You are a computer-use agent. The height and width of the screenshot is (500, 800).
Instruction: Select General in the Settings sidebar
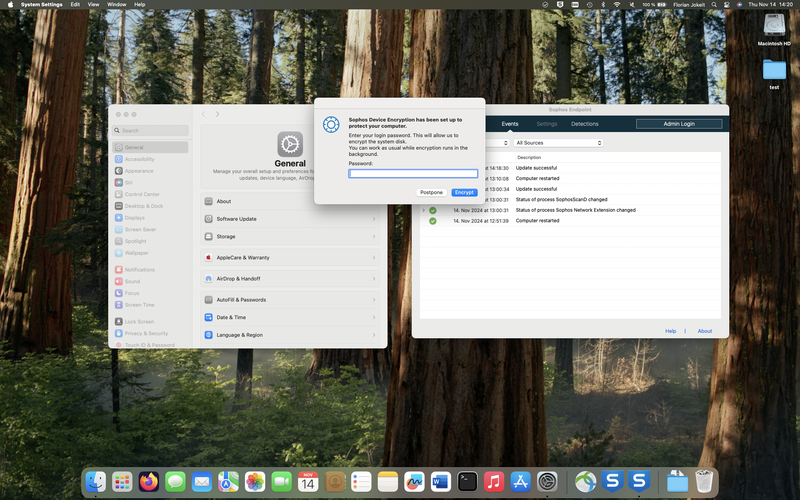pyautogui.click(x=150, y=147)
